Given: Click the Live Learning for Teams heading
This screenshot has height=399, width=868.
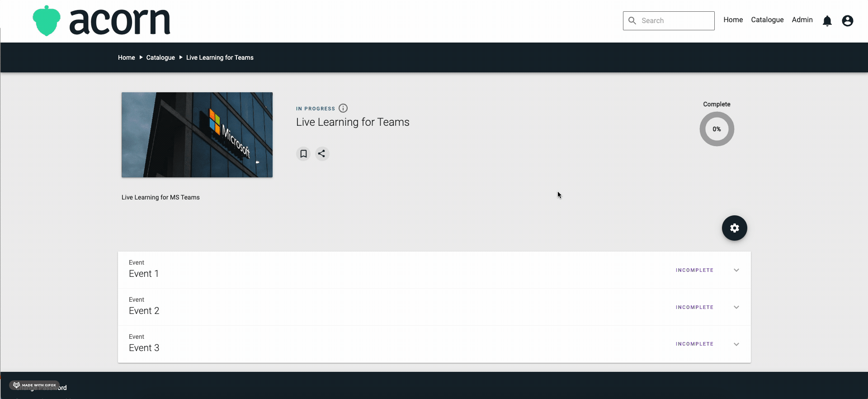Looking at the screenshot, I should (353, 122).
